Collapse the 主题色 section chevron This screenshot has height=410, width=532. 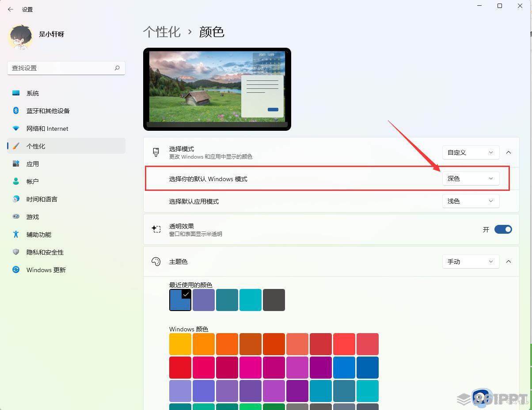tap(509, 262)
